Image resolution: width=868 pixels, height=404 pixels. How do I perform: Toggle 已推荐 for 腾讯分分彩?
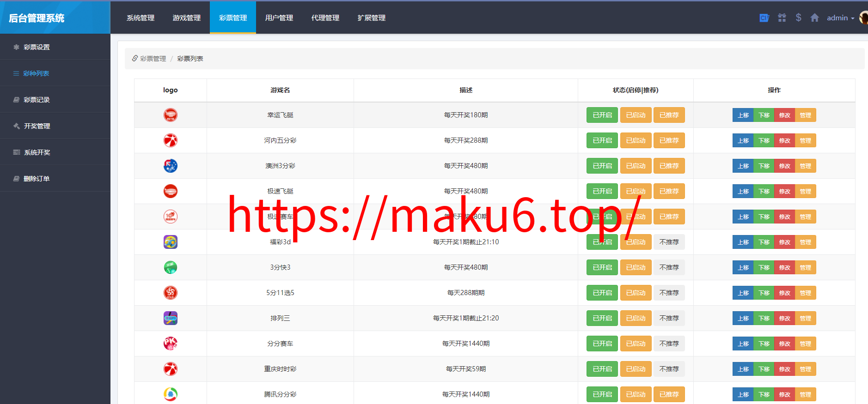click(669, 394)
